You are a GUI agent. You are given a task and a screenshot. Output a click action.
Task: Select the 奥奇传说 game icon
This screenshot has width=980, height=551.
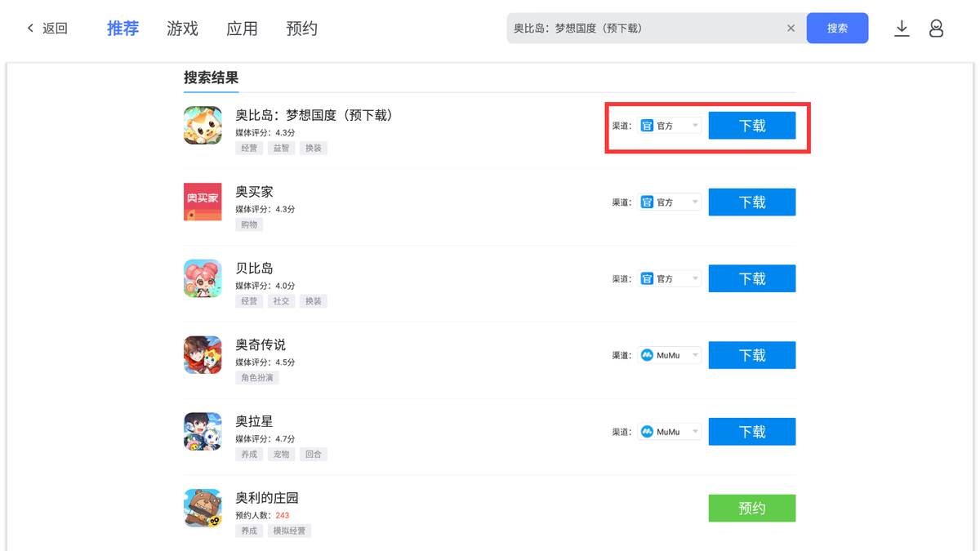[203, 355]
